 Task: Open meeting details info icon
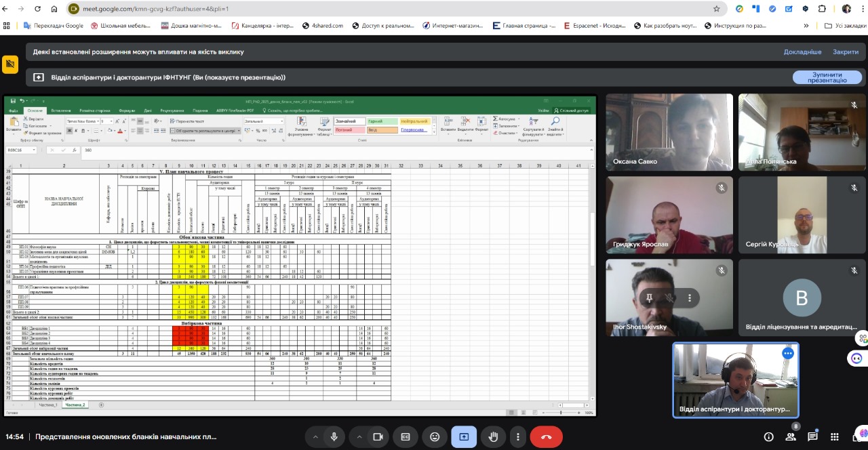[x=768, y=437]
